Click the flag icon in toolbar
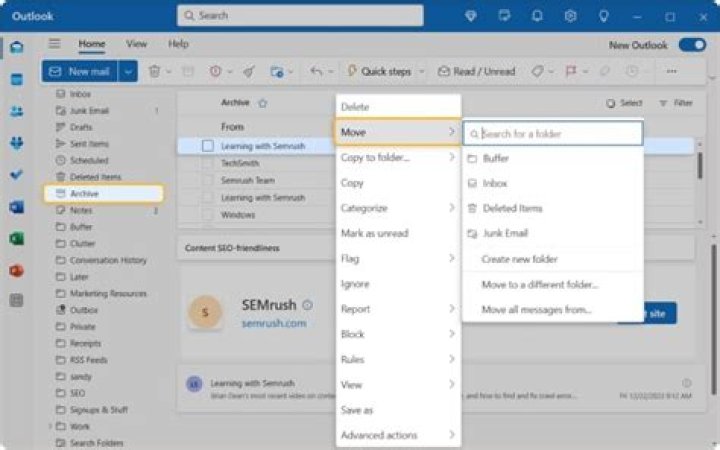Image resolution: width=720 pixels, height=450 pixels. pyautogui.click(x=571, y=71)
